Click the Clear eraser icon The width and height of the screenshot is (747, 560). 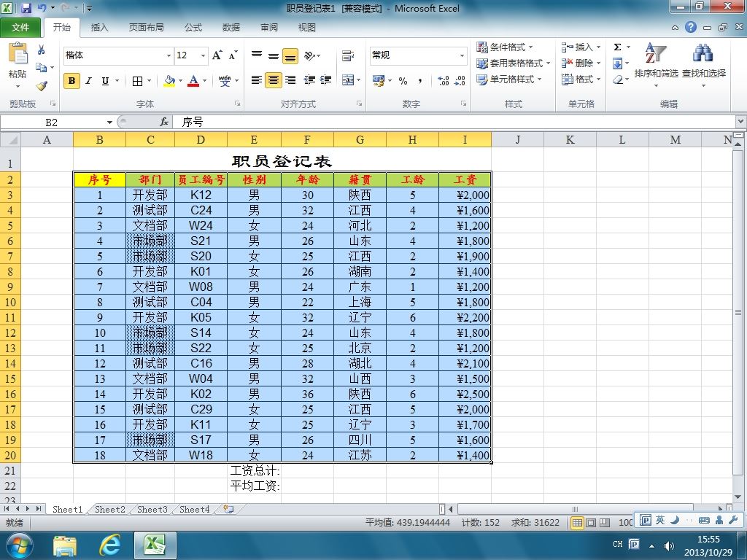tap(617, 79)
